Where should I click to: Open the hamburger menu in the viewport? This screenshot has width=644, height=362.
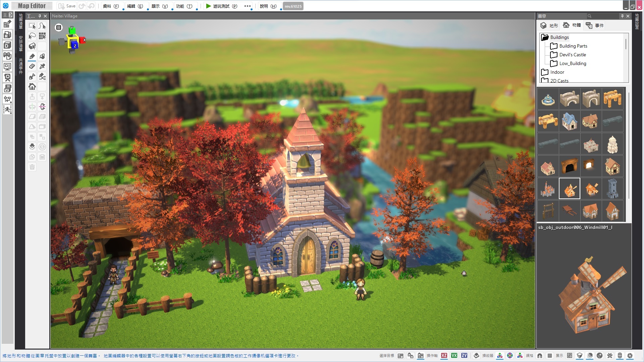click(59, 27)
